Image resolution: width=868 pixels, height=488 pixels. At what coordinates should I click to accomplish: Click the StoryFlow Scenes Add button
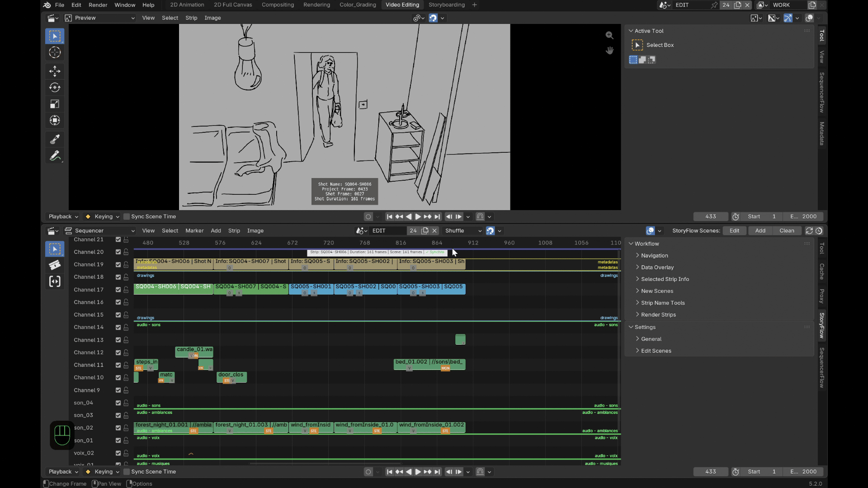pyautogui.click(x=760, y=231)
